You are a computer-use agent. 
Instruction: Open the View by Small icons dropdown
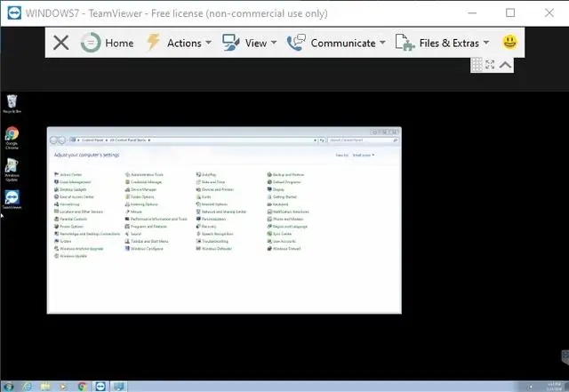pos(364,155)
